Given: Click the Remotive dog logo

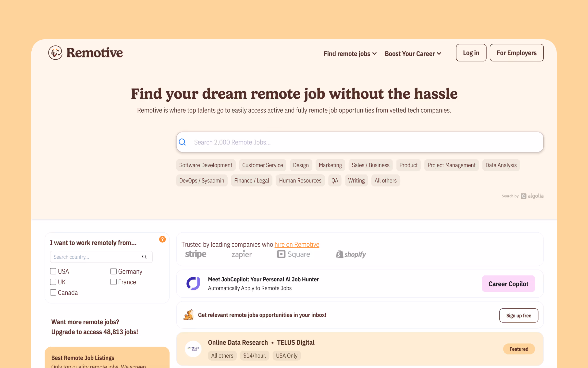Looking at the screenshot, I should pos(55,53).
